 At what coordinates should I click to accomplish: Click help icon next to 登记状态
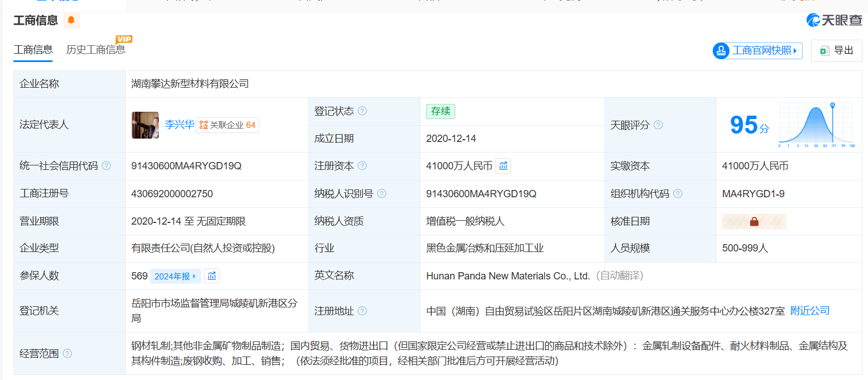click(x=363, y=111)
